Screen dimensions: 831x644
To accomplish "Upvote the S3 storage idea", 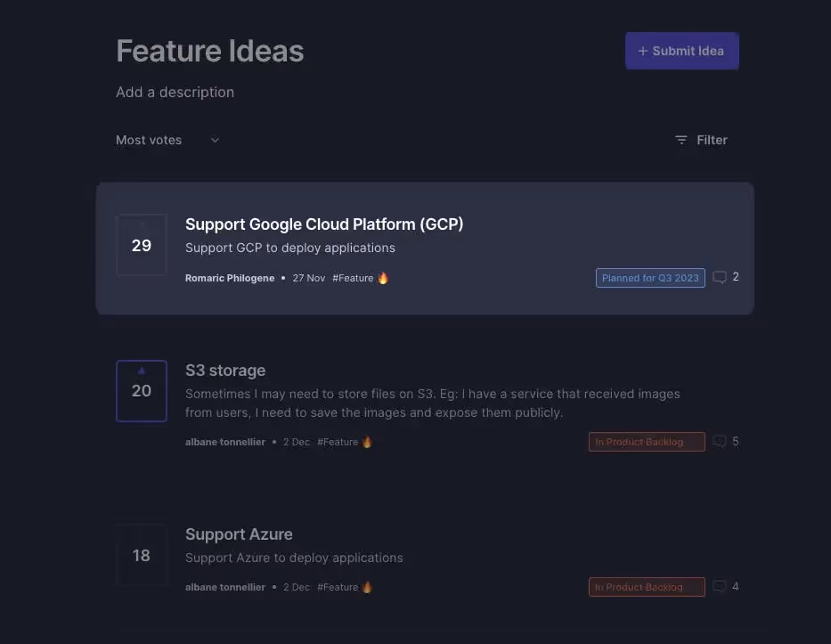I will (x=141, y=391).
